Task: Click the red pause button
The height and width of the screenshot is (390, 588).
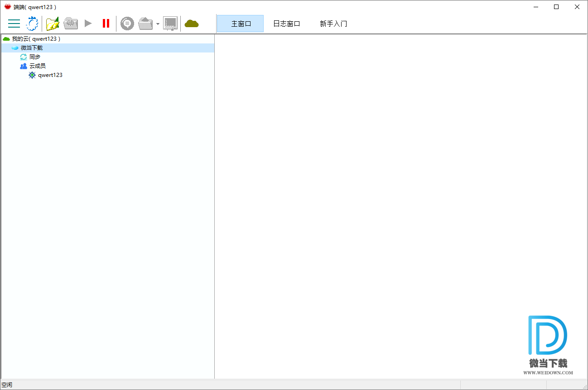Action: [x=106, y=24]
